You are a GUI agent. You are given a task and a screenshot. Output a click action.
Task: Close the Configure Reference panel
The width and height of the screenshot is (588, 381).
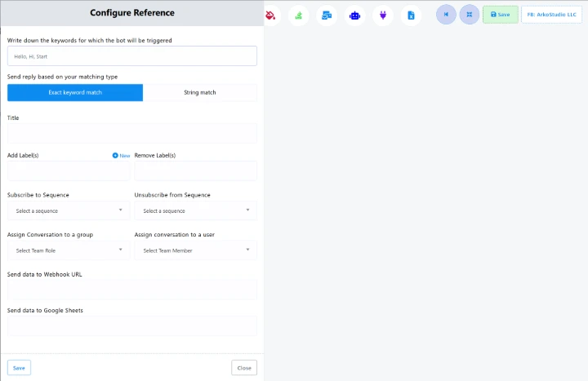(243, 368)
